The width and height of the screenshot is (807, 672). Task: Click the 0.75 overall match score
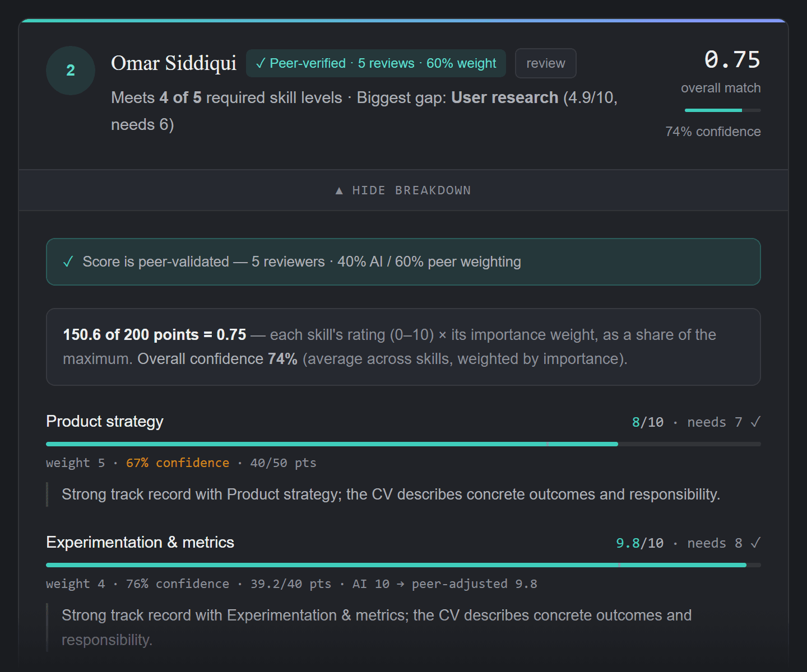point(732,60)
